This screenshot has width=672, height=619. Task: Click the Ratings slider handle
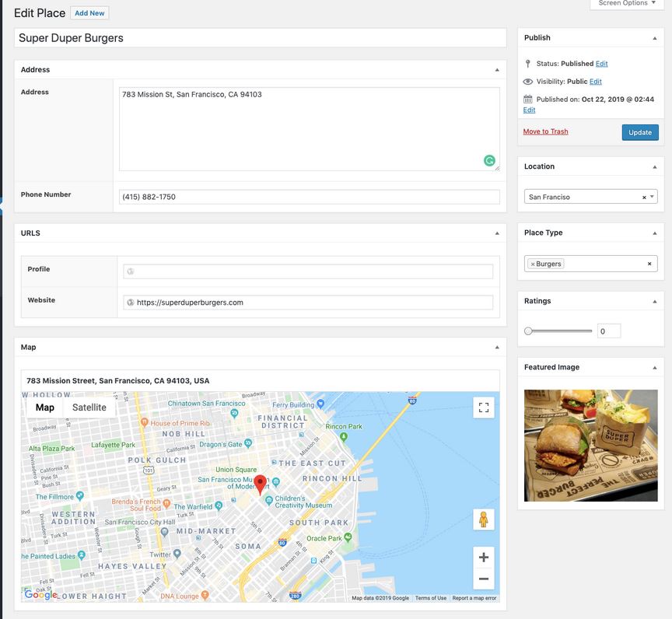coord(528,331)
